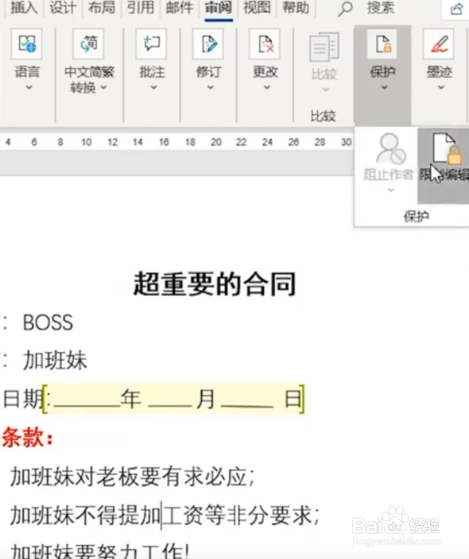Click the line 加班妹不得提加工资等非分要求
Screen dimensions: 469x559
click(x=165, y=516)
